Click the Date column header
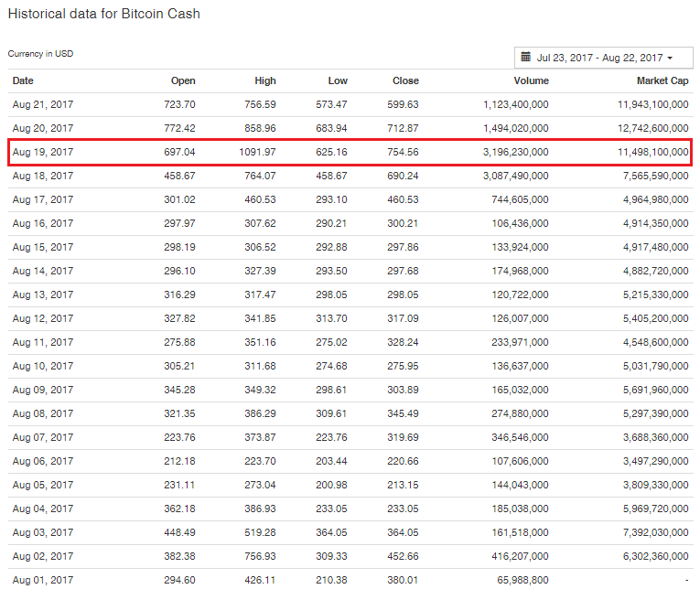 (x=23, y=80)
